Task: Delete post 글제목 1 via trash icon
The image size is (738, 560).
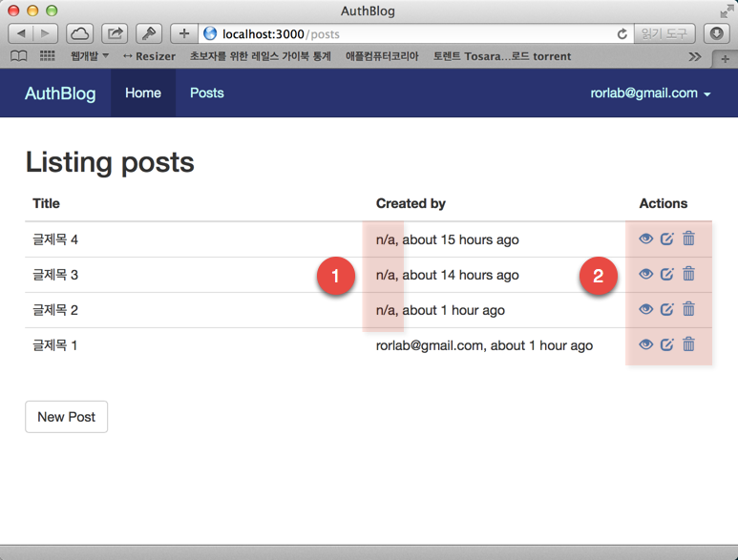Action: tap(688, 344)
